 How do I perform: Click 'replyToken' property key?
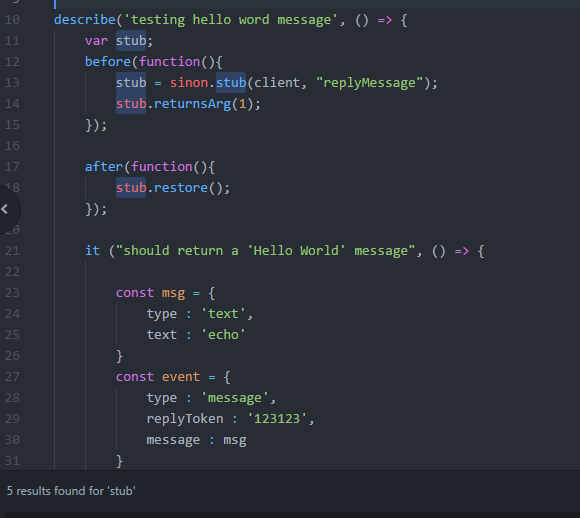point(185,418)
